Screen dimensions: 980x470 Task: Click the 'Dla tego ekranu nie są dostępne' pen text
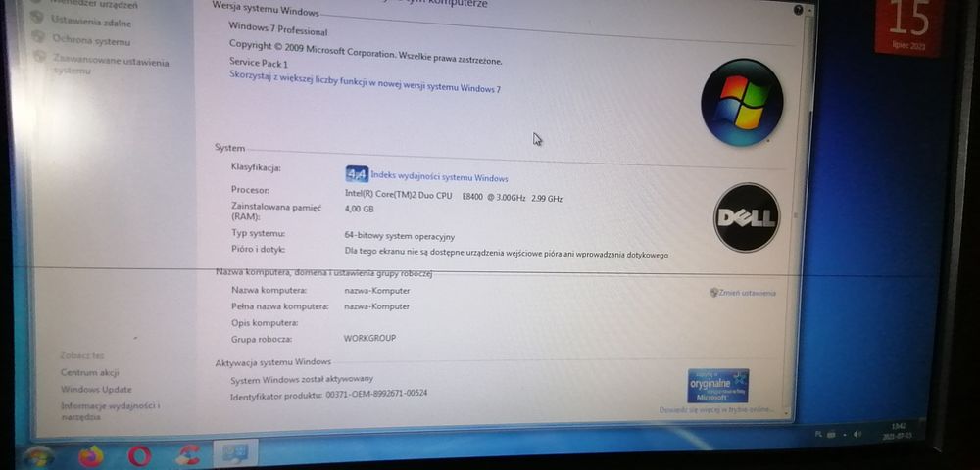tap(507, 253)
